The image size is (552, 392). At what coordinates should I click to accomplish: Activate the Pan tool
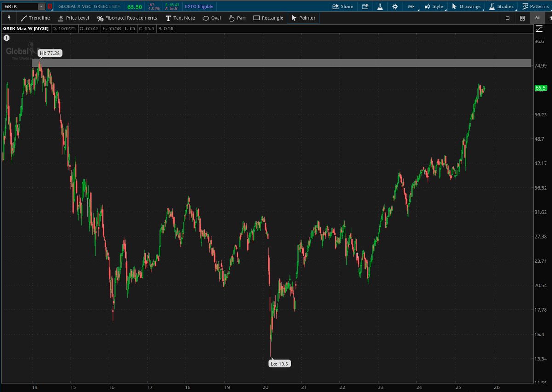point(237,18)
